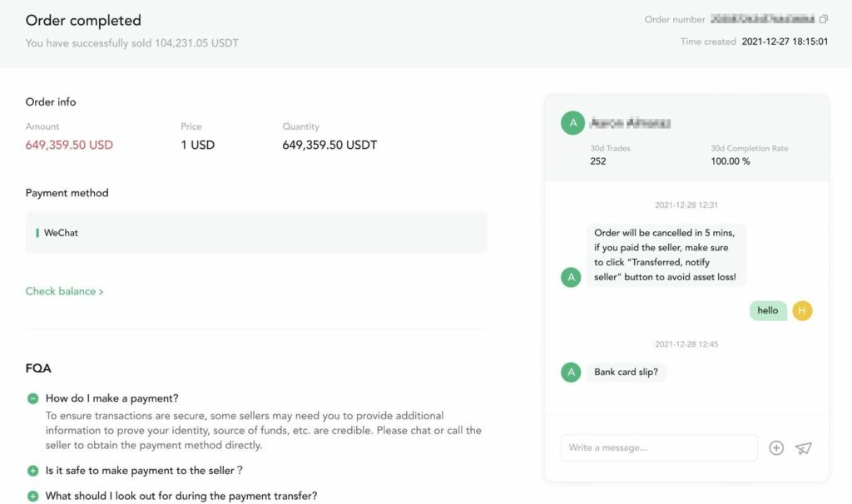Click the plus attachment icon in chat
Screen dimensions: 852x504
(x=776, y=448)
